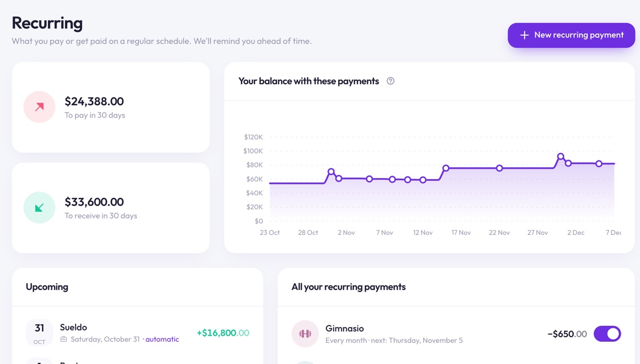Click the 31 OCT date badge
Image resolution: width=640 pixels, height=364 pixels.
[39, 333]
